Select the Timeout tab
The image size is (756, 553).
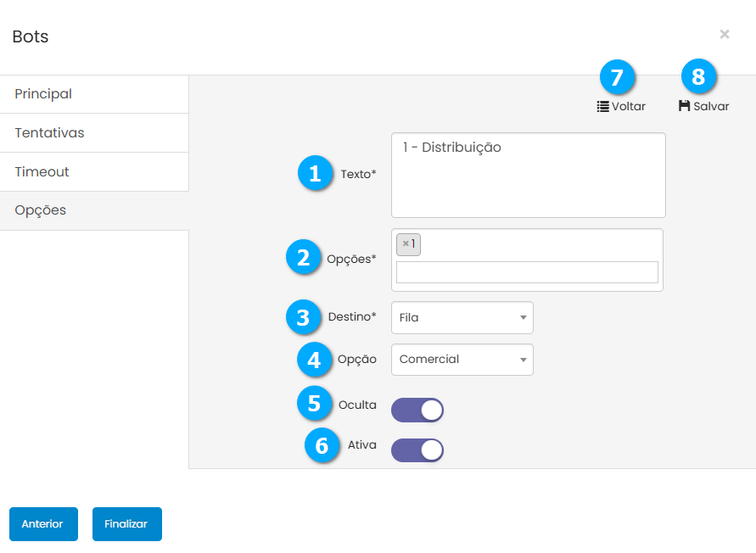pyautogui.click(x=93, y=172)
